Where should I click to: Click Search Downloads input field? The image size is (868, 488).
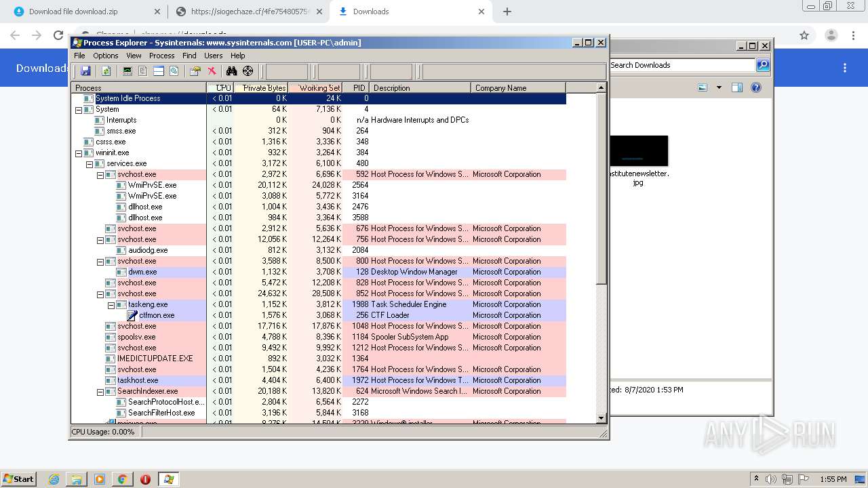682,65
